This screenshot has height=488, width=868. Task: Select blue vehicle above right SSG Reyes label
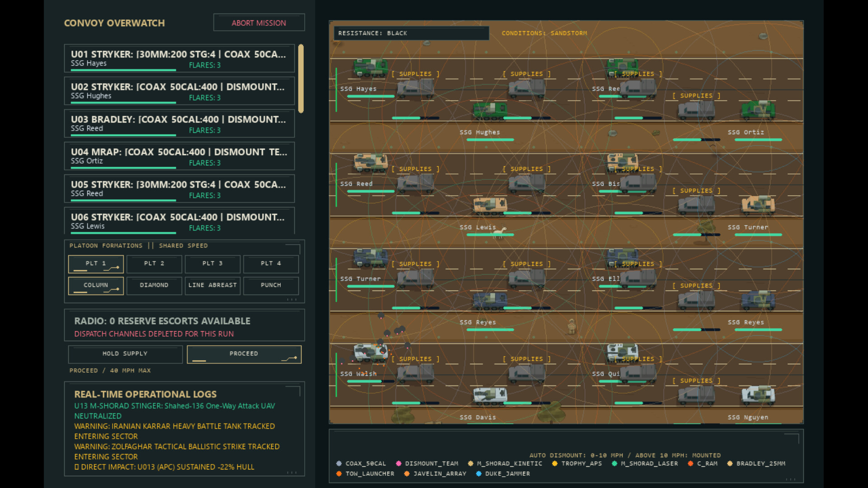(758, 300)
